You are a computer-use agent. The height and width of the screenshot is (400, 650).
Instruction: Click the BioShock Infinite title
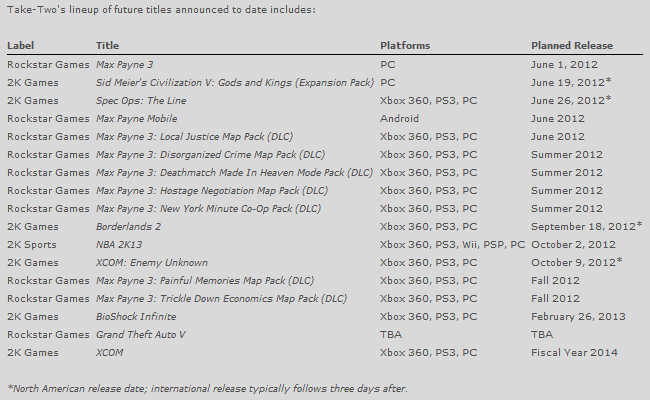[x=136, y=317]
